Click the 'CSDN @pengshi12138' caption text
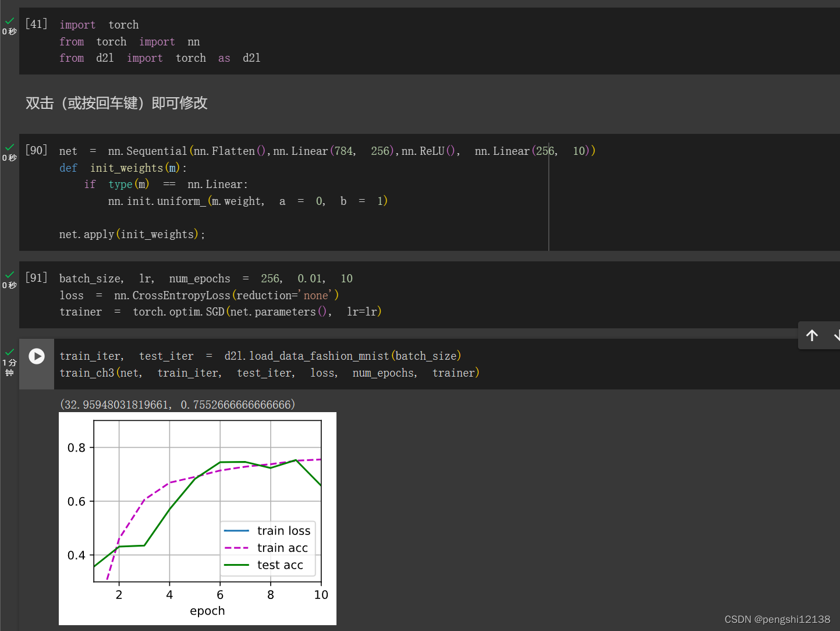 [777, 619]
